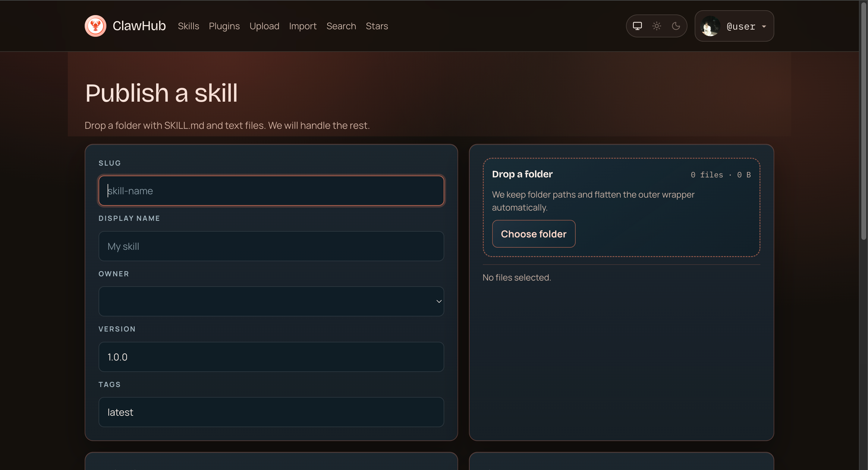Viewport: 868px width, 470px height.
Task: Switch to system theme monitor icon
Action: click(637, 26)
